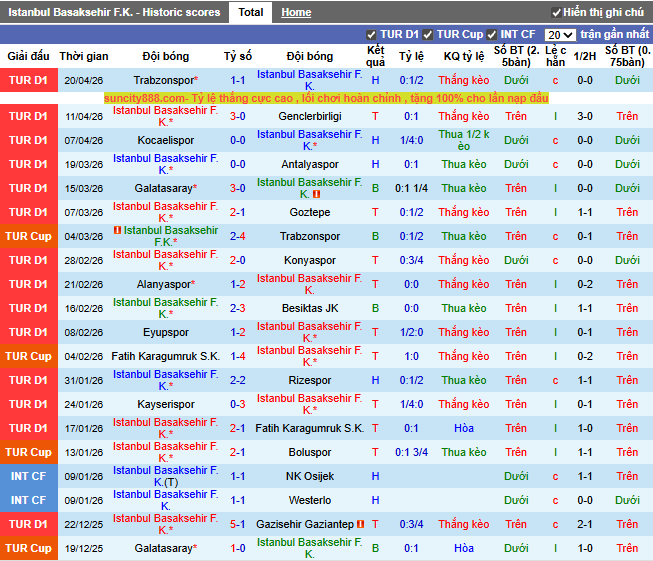Click orange TUR Cup badge for 04/02/26 match
Screen dimensions: 653x561
[28, 356]
